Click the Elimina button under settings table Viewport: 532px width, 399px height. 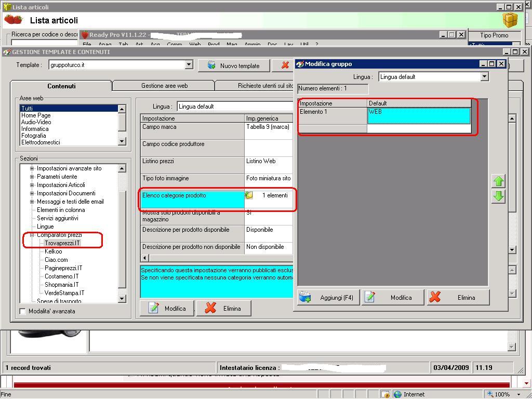[x=223, y=308]
